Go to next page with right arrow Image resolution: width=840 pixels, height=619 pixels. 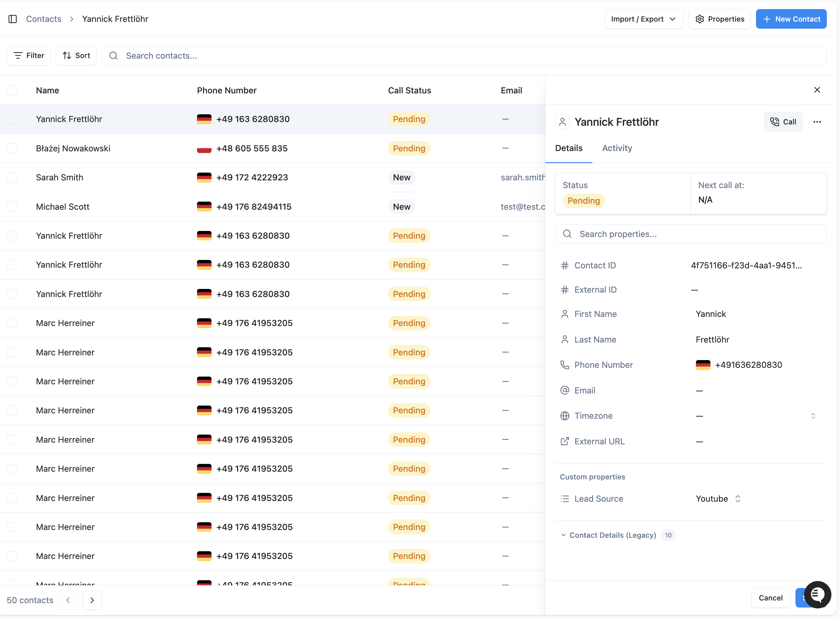92,600
